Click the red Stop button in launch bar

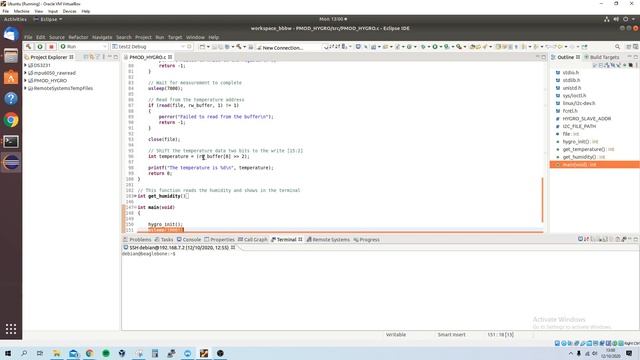pyautogui.click(x=51, y=47)
